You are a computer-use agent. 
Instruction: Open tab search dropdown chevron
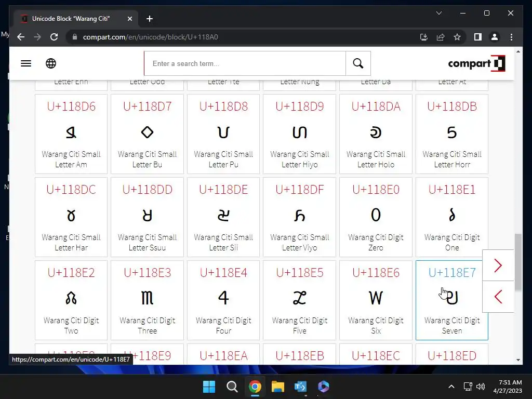point(438,13)
